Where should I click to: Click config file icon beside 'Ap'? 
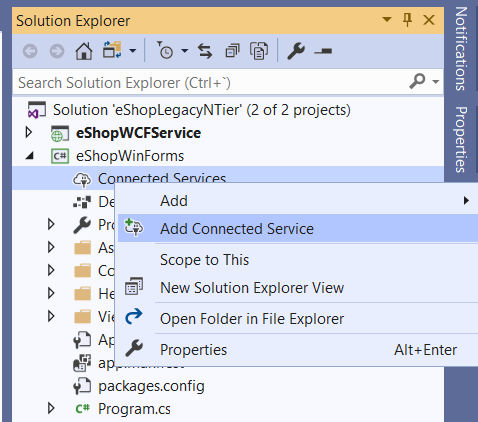click(82, 340)
